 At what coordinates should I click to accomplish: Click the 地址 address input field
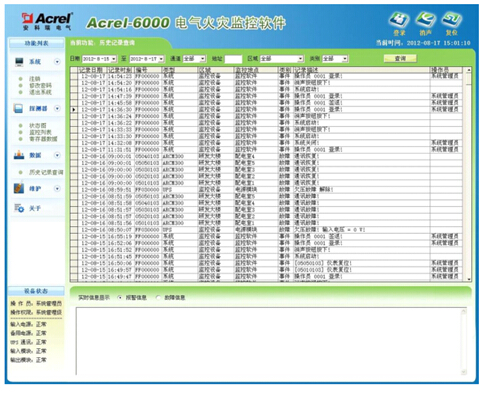click(233, 59)
